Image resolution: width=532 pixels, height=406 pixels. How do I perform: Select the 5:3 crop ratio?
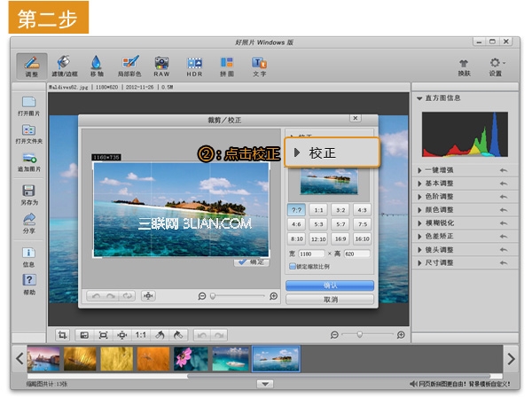click(318, 224)
